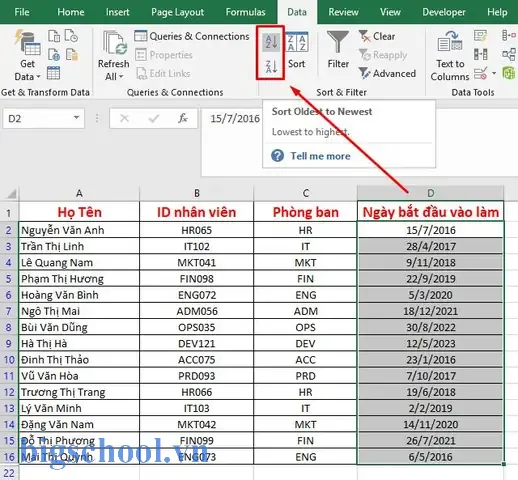Click the Tell me more help icon
The height and width of the screenshot is (480, 518).
[277, 156]
